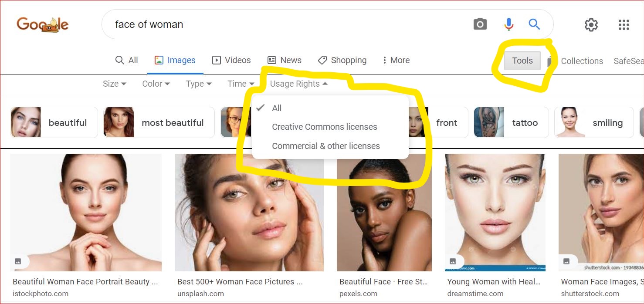Image resolution: width=644 pixels, height=304 pixels.
Task: Expand the Color filter dropdown
Action: [x=156, y=84]
